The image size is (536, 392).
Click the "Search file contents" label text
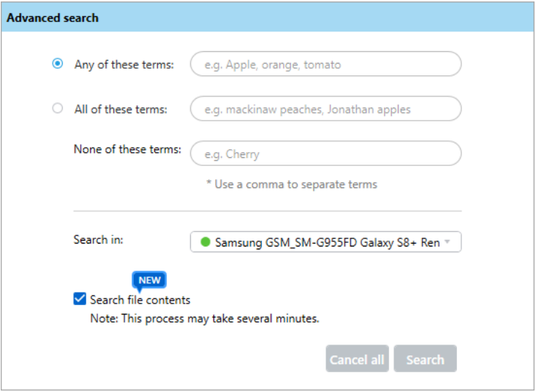point(140,300)
